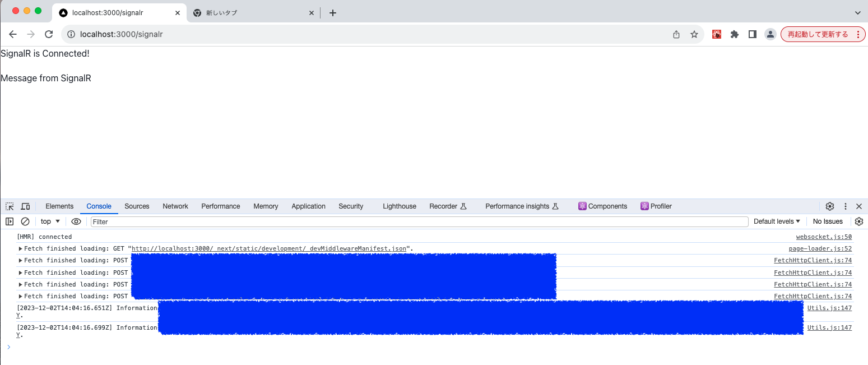Open the Sources tab
This screenshot has height=365, width=868.
tap(137, 206)
